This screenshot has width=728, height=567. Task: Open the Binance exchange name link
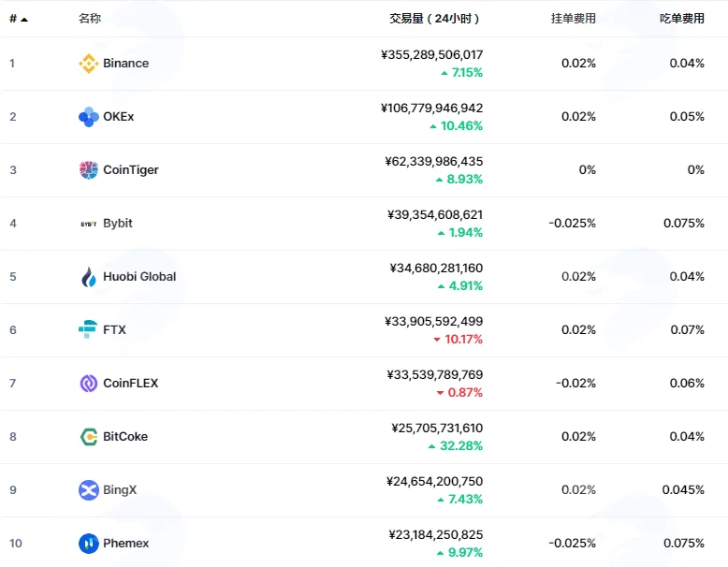click(x=125, y=63)
